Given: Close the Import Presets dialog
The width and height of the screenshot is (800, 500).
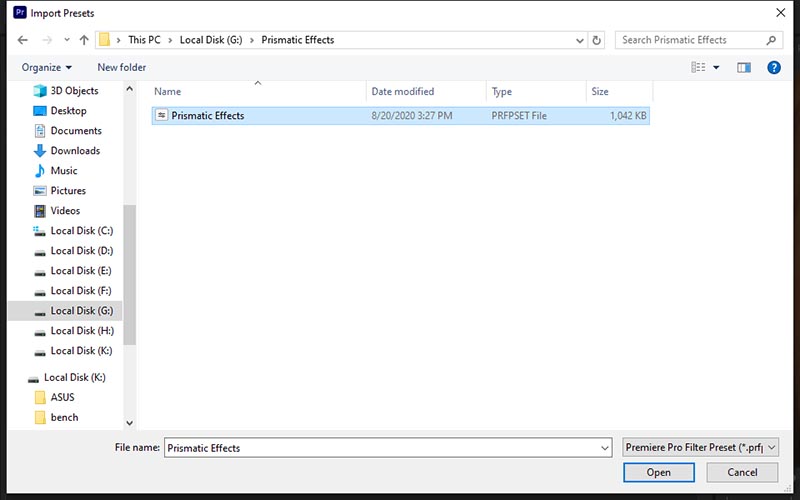Looking at the screenshot, I should coord(781,13).
